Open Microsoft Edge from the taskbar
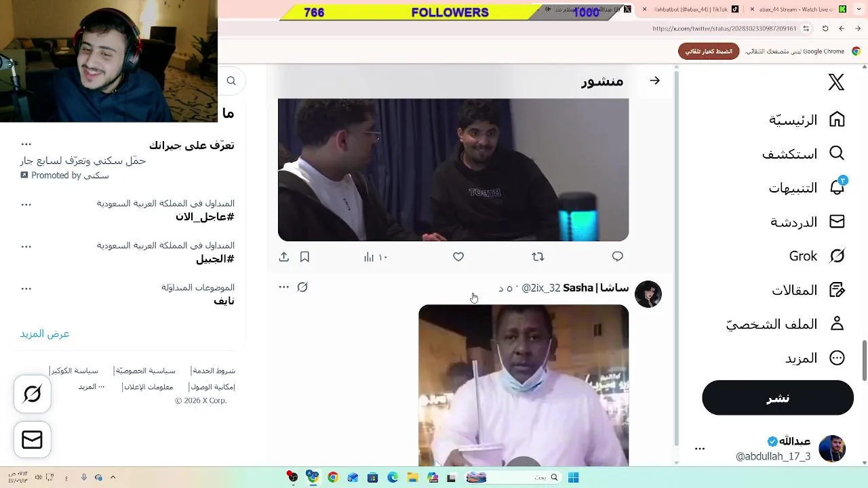 point(393,477)
